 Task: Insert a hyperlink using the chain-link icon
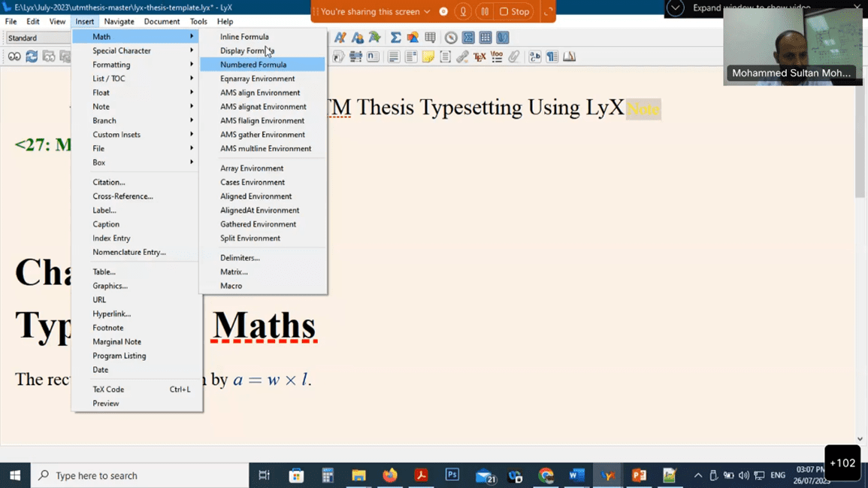tap(461, 56)
